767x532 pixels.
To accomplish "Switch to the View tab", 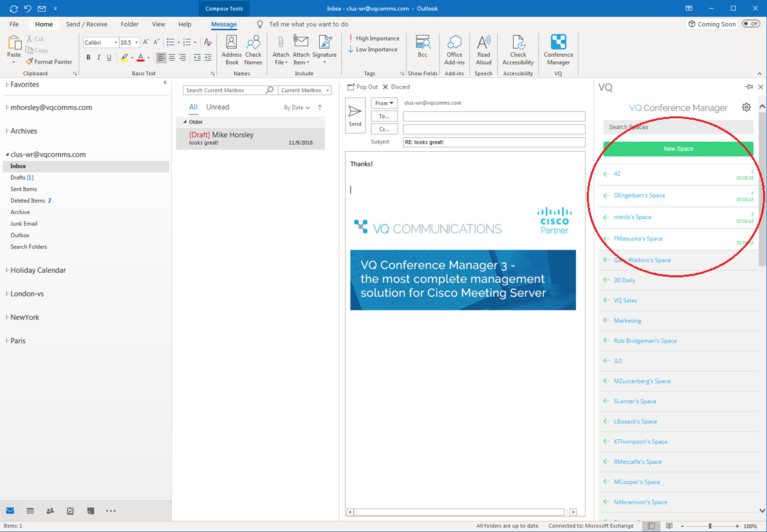I will tap(158, 24).
